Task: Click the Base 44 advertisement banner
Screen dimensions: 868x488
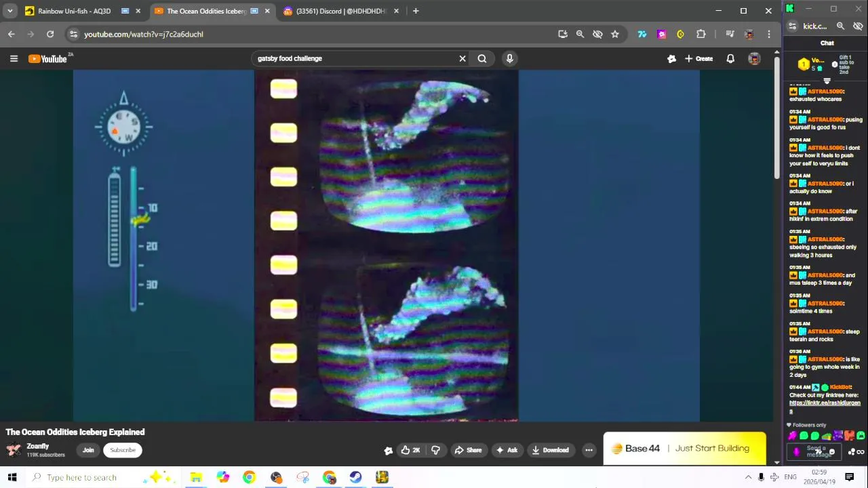Action: [685, 449]
